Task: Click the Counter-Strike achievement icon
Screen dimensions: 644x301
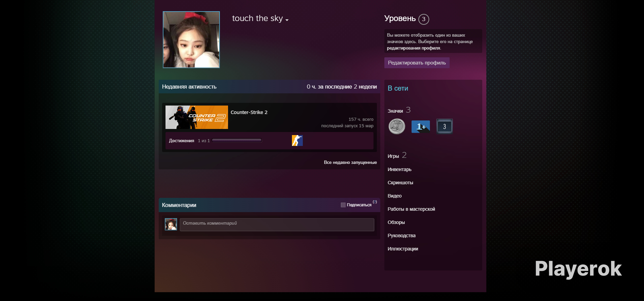Action: 297,140
